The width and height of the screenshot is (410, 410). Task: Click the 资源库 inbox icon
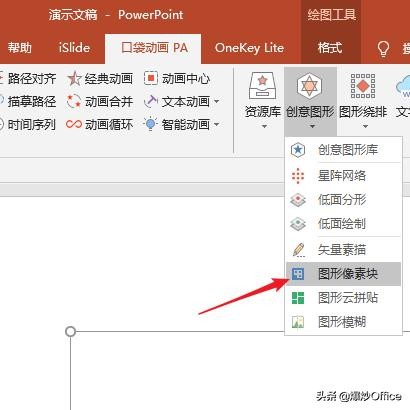point(263,85)
